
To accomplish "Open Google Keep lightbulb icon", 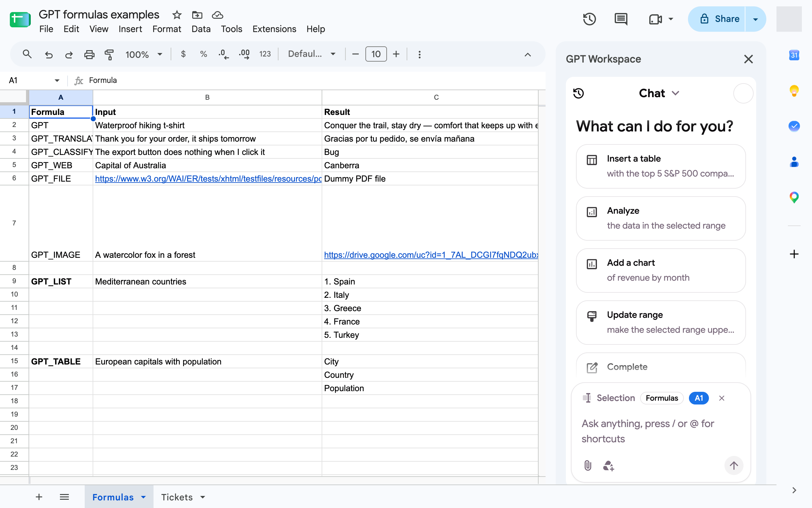I will [794, 91].
